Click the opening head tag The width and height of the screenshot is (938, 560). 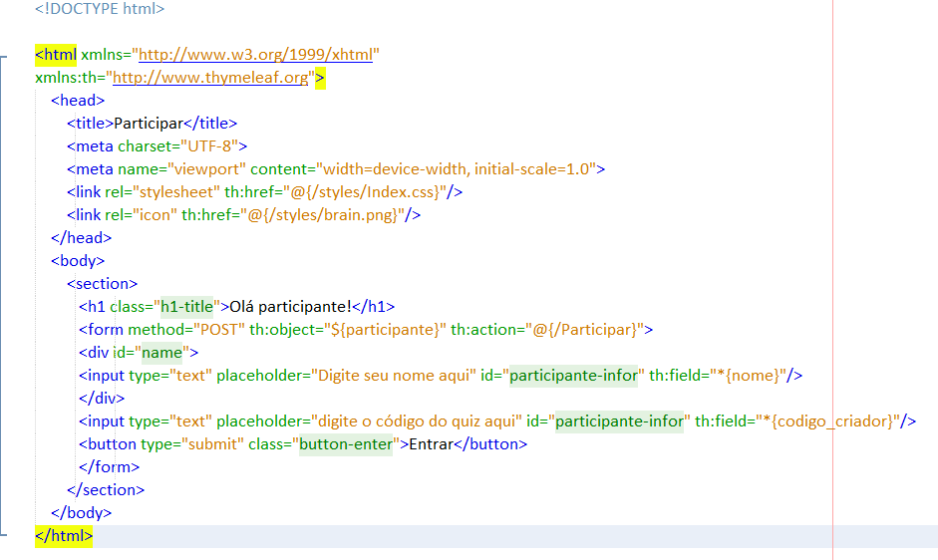[x=78, y=101]
